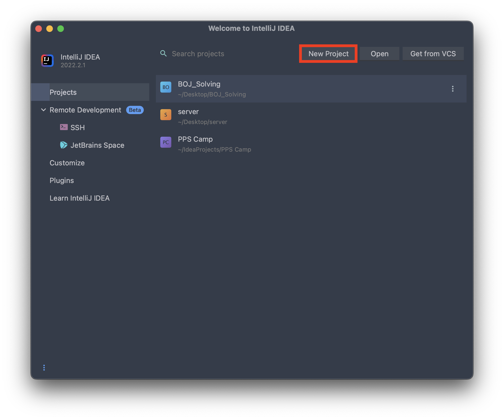
Task: Click the New Project button
Action: click(x=328, y=53)
